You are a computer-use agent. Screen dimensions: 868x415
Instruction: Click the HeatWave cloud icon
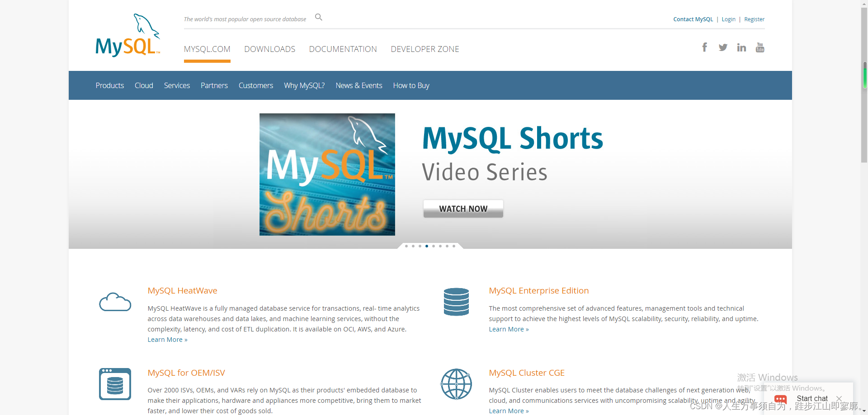pos(115,302)
